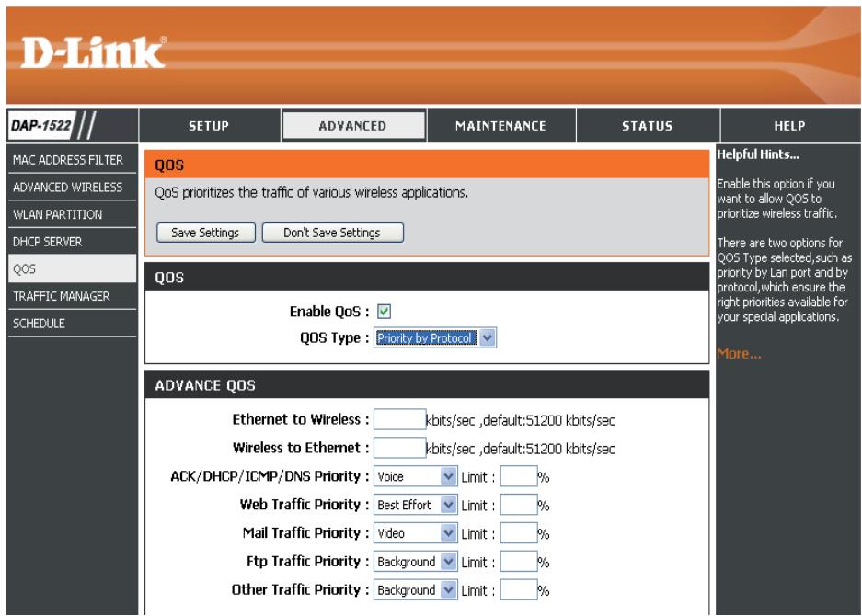Open Schedule in the sidebar
The width and height of the screenshot is (862, 616).
72,323
